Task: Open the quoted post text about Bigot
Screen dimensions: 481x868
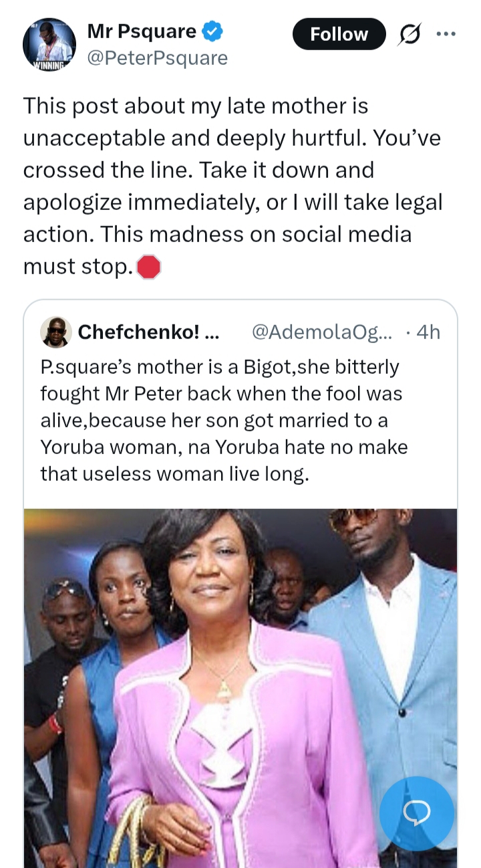Action: tap(224, 420)
